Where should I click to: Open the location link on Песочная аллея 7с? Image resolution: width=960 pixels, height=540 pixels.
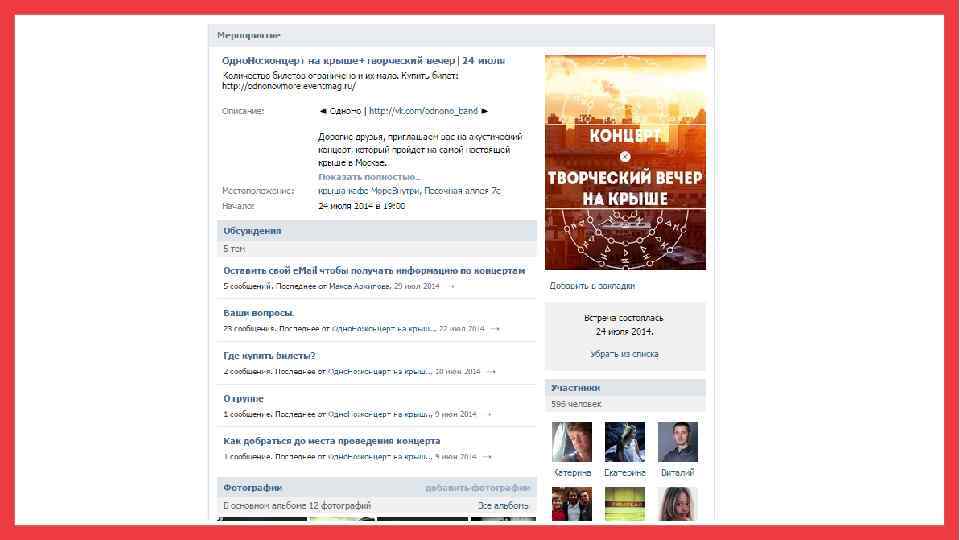coord(409,191)
